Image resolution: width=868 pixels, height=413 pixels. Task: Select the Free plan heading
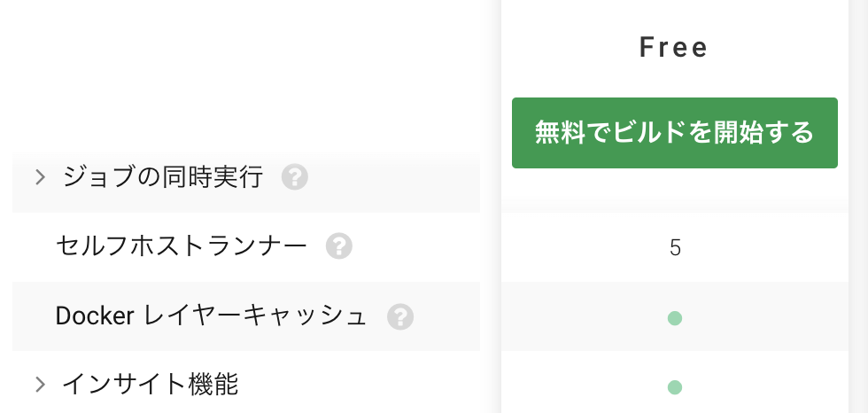[x=674, y=48]
